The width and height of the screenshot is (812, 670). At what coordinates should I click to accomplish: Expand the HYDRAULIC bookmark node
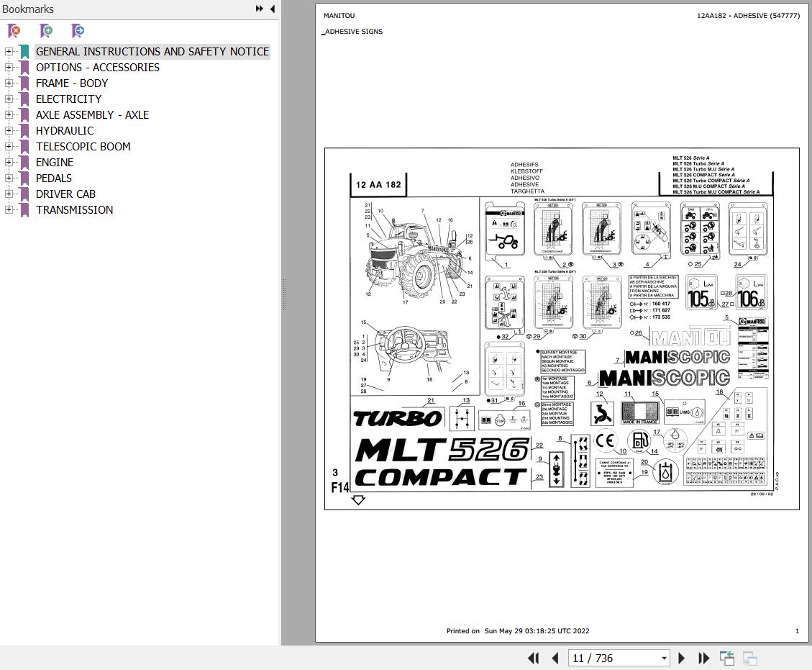[x=9, y=130]
